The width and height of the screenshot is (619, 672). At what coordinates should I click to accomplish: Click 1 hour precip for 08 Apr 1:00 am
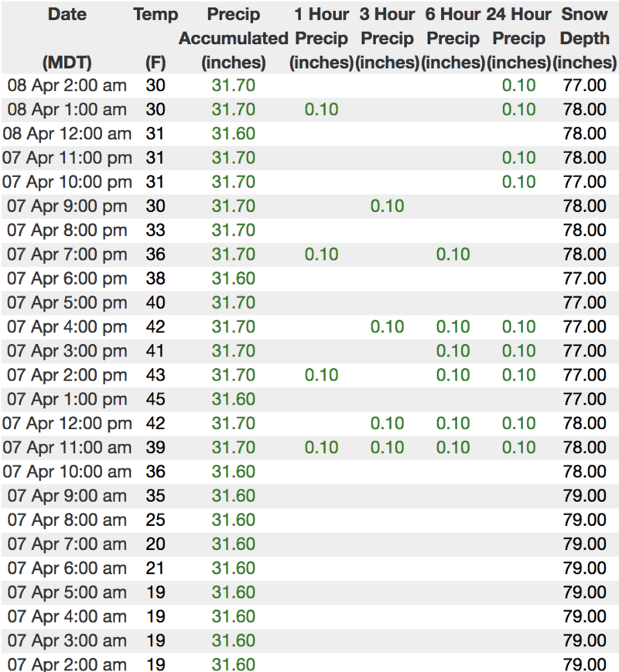[x=321, y=109]
